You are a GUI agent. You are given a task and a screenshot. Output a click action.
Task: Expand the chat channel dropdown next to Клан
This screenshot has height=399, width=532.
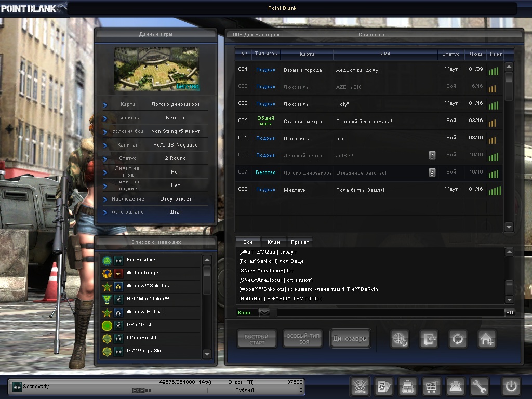pos(264,312)
